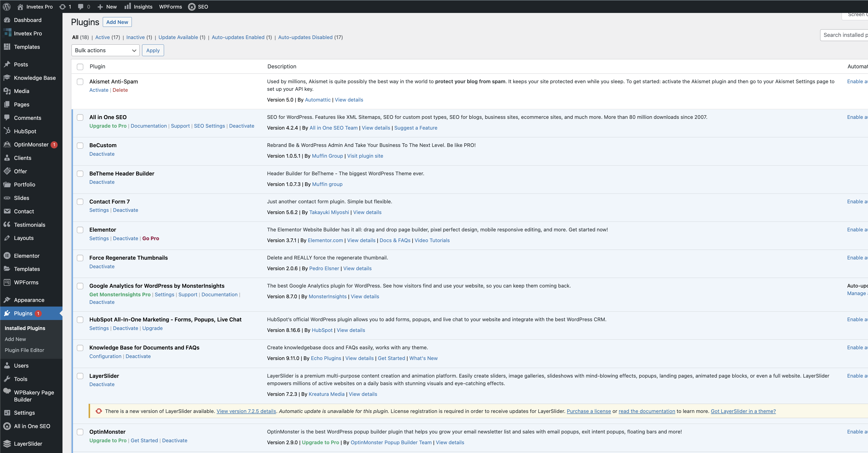Open the Media icon in the sidebar
The width and height of the screenshot is (868, 453).
coord(7,91)
